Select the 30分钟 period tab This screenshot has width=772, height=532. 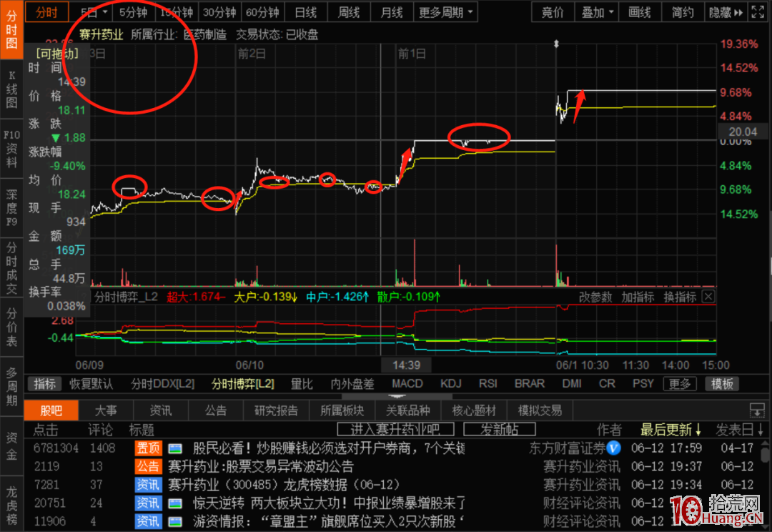pos(219,12)
